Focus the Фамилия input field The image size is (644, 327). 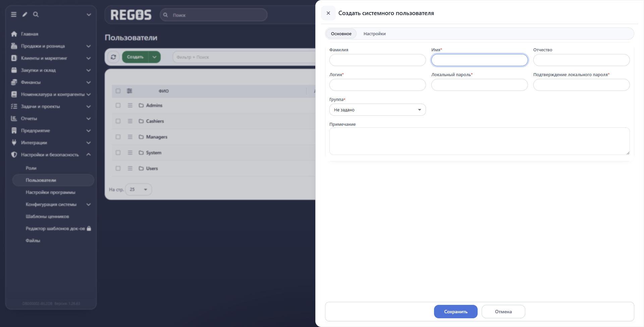pos(378,60)
